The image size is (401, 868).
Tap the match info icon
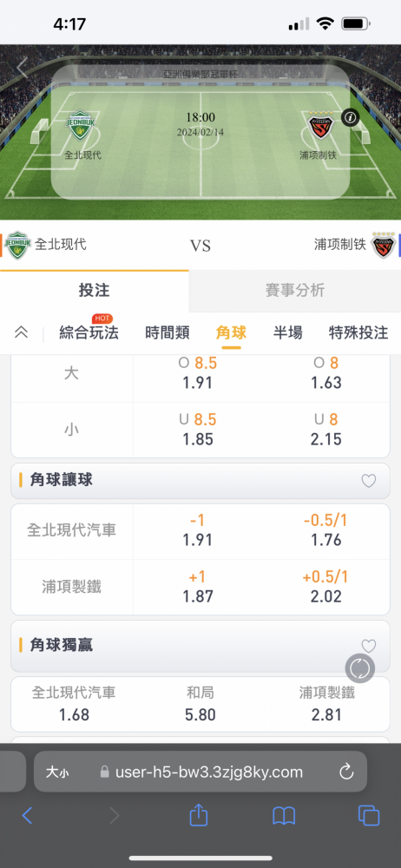pyautogui.click(x=350, y=117)
